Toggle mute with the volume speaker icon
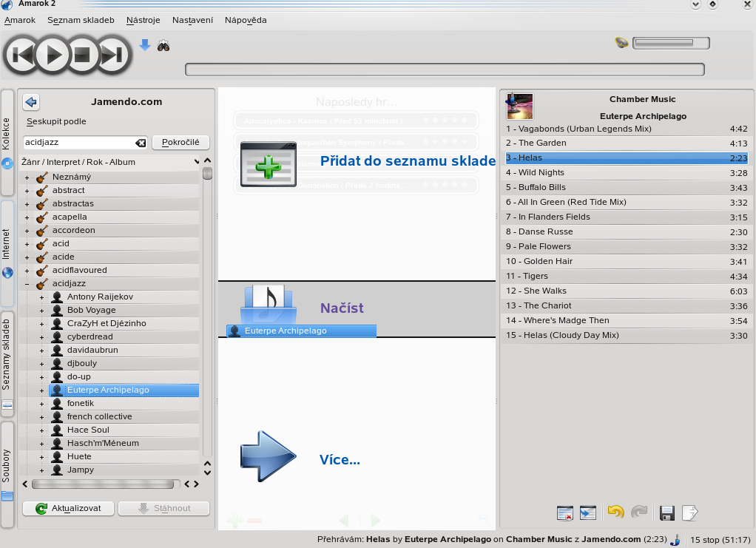The width and height of the screenshot is (756, 548). coord(621,43)
